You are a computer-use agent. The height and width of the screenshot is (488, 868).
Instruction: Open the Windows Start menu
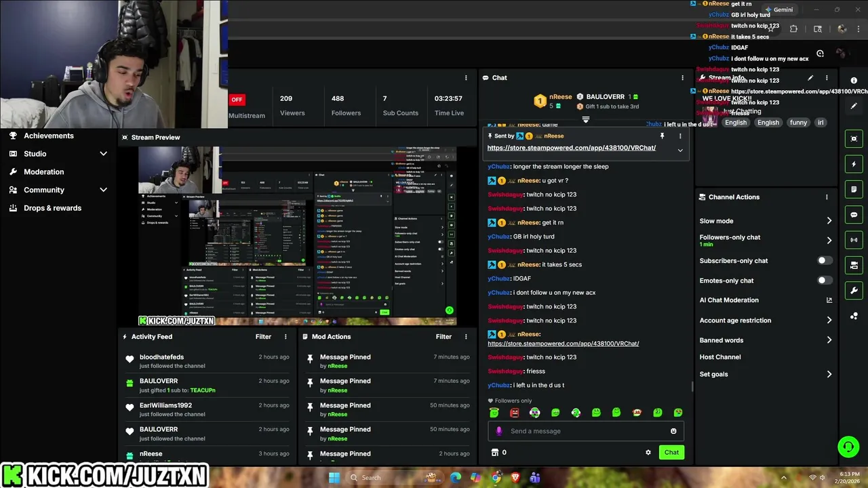(334, 478)
